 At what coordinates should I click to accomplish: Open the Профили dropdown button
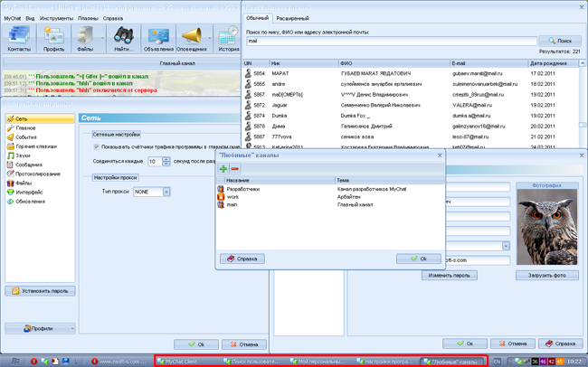pos(41,329)
